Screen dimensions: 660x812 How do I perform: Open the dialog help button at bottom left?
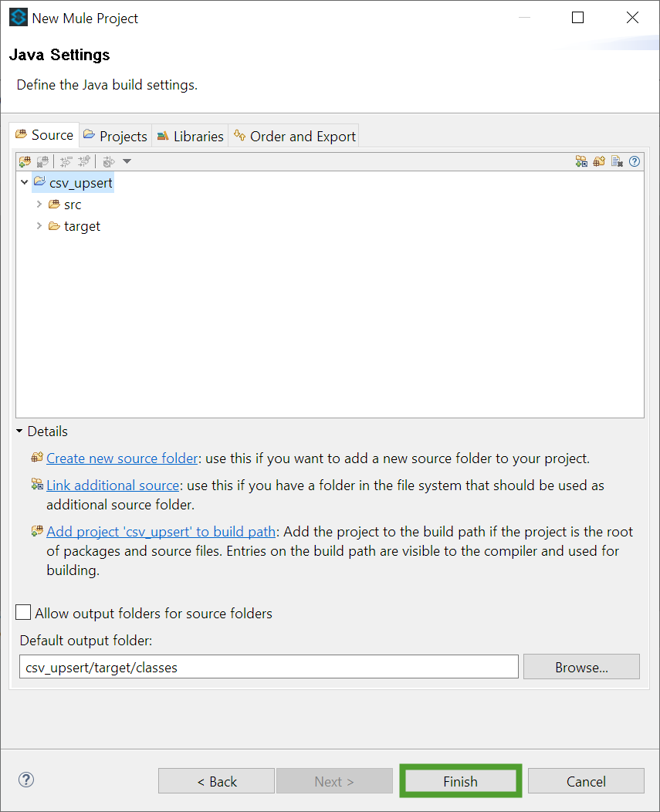26,780
